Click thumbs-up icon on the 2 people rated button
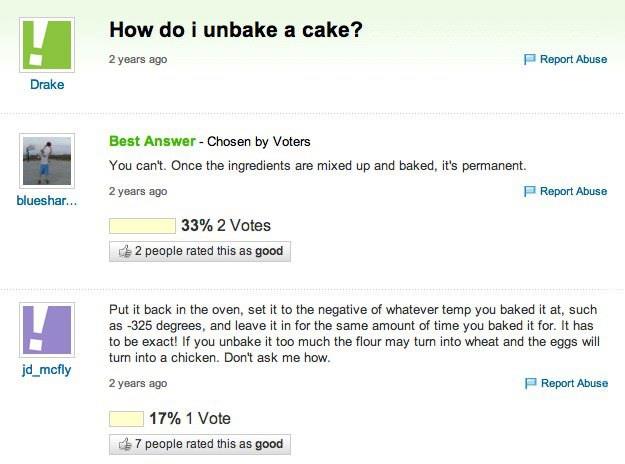The height and width of the screenshot is (464, 625). pos(125,251)
